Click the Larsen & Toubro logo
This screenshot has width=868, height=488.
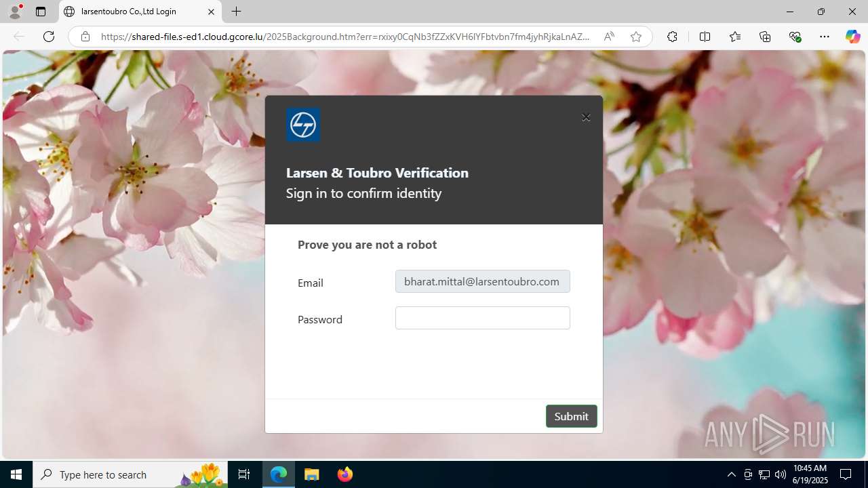(x=303, y=125)
